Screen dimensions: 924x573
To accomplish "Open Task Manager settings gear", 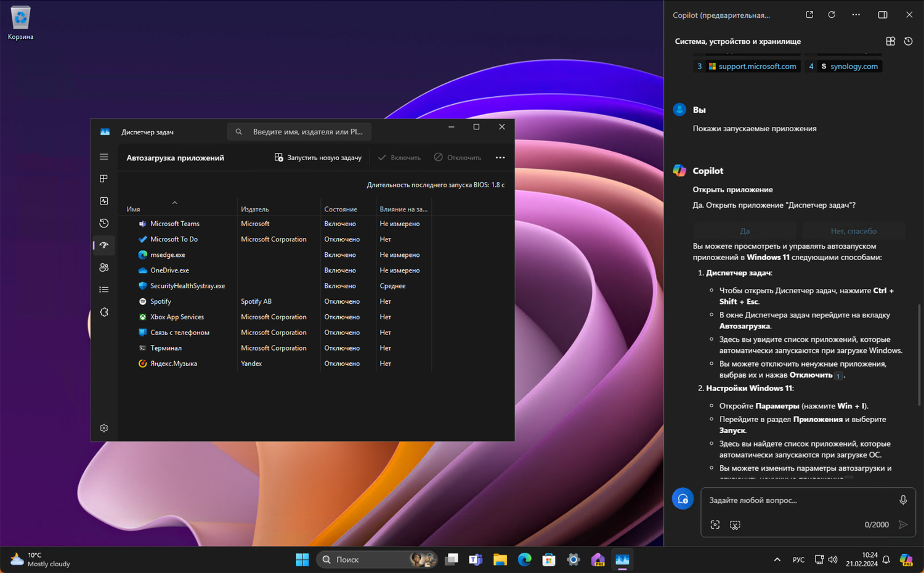I will [104, 428].
